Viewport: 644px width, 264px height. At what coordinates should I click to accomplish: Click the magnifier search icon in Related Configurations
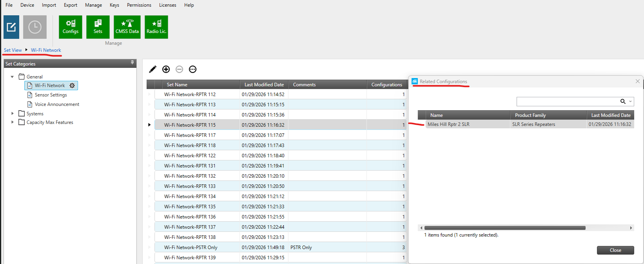tap(623, 102)
